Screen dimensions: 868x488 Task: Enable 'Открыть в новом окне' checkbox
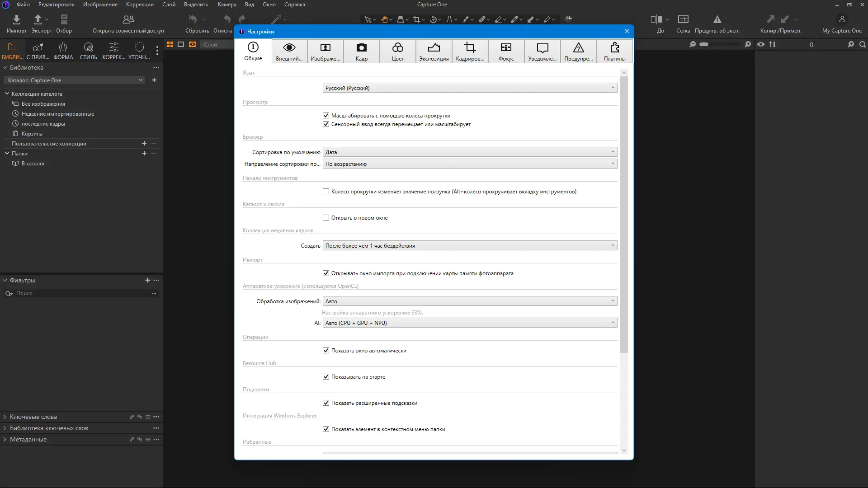[326, 218]
